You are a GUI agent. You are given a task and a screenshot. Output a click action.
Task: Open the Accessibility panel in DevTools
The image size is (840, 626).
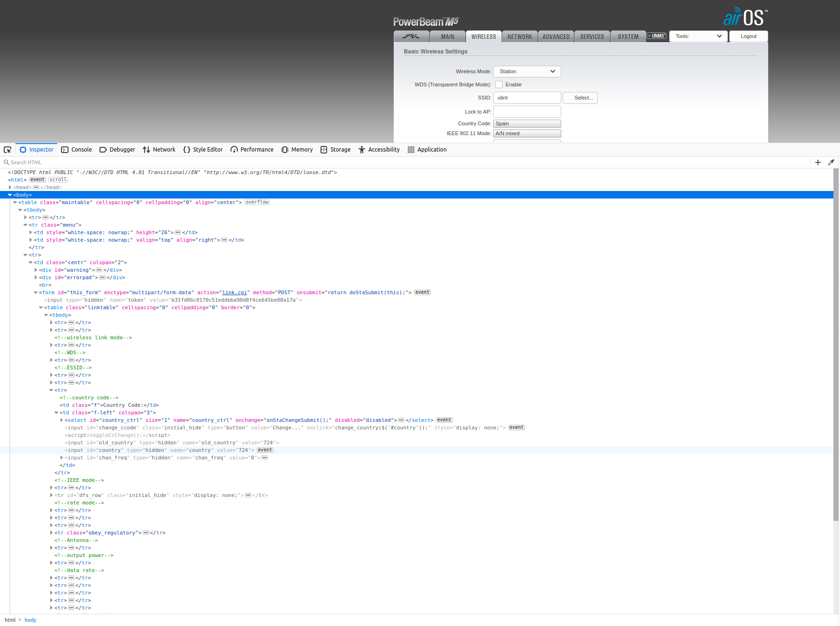tap(379, 149)
